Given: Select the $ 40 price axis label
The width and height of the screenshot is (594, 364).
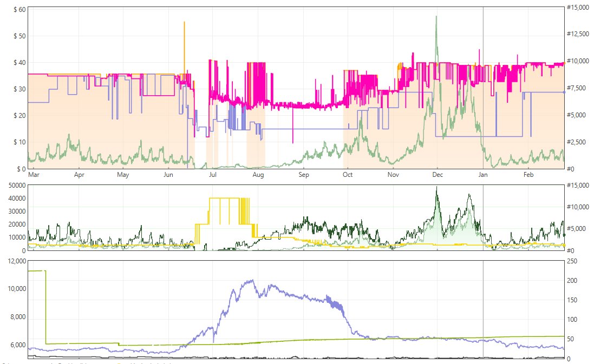Looking at the screenshot, I should tap(19, 62).
